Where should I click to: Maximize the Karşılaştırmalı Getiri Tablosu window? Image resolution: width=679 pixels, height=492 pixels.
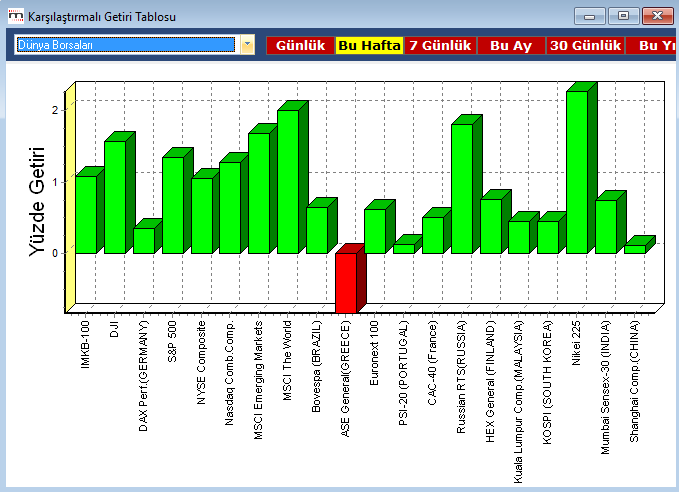[623, 16]
